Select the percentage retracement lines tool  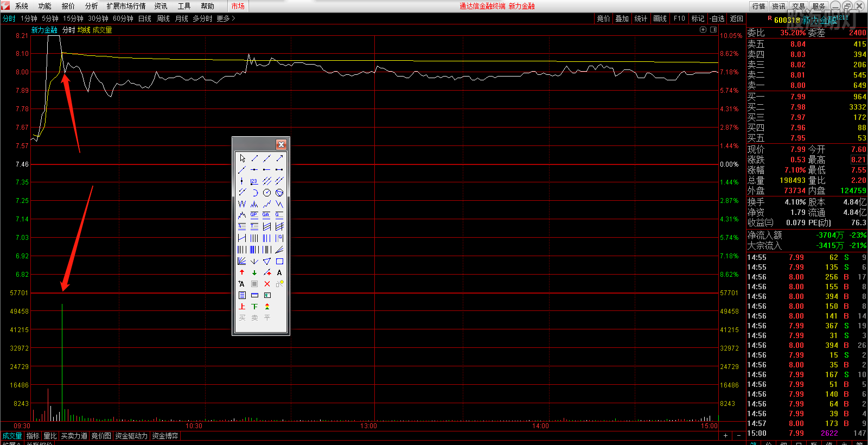point(242,227)
